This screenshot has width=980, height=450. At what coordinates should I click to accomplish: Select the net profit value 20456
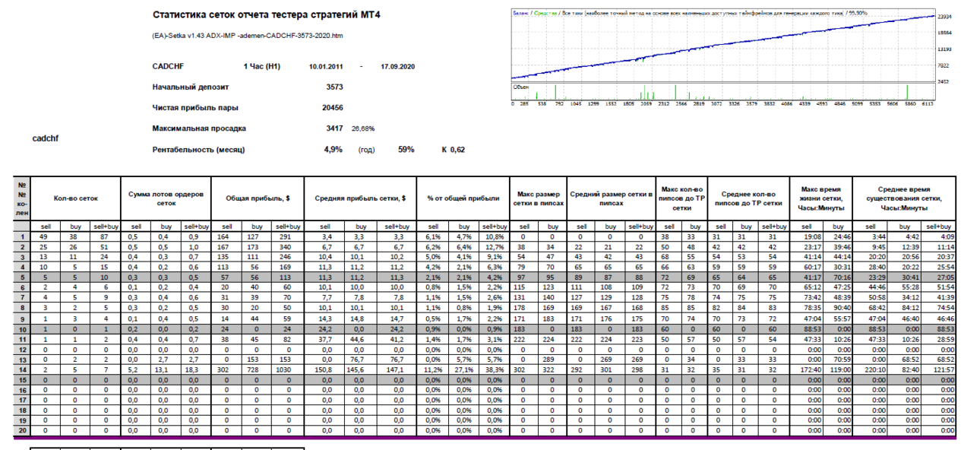[x=332, y=108]
